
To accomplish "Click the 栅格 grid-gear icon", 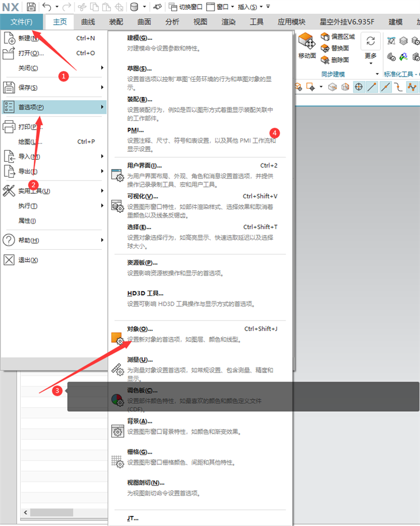I will (118, 462).
